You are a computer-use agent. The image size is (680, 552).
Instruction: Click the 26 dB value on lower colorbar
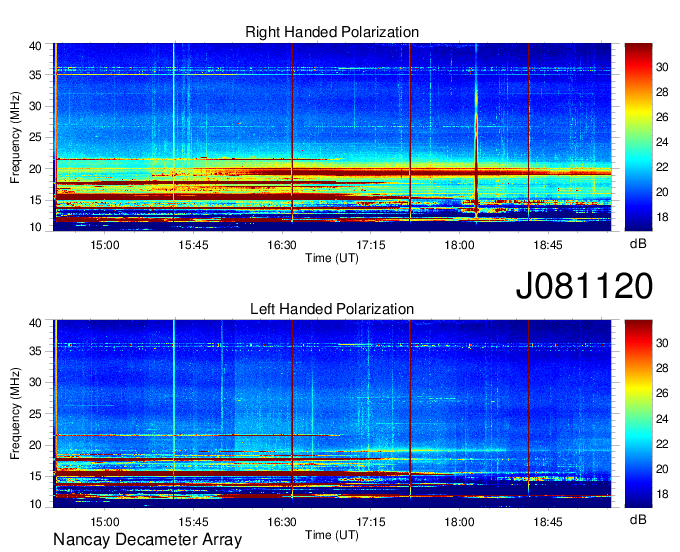[x=662, y=394]
